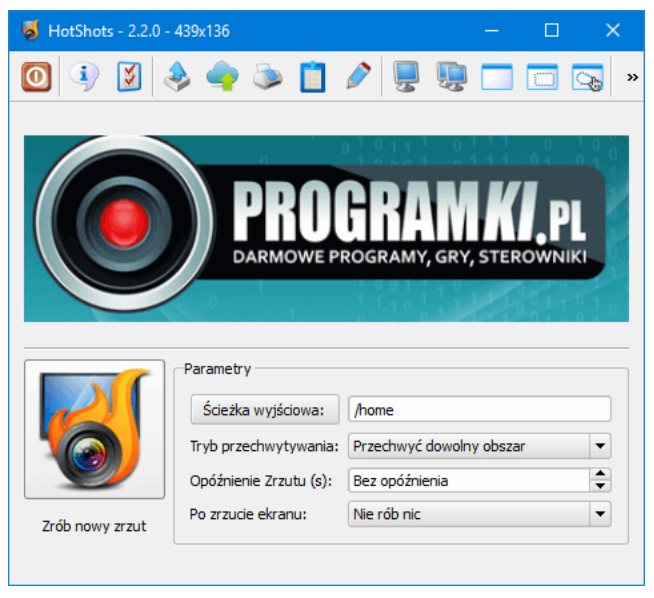Decrease delay with the down spinner arrow
This screenshot has height=598, width=654.
click(601, 486)
